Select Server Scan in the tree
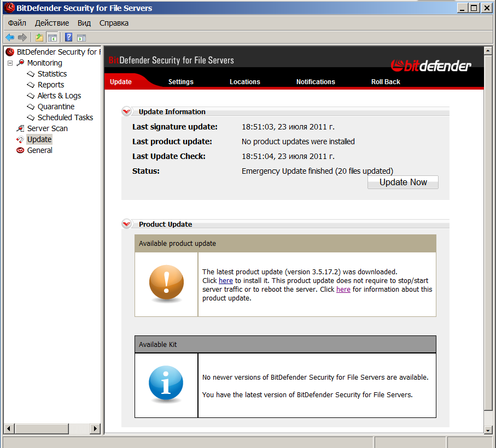 (48, 128)
